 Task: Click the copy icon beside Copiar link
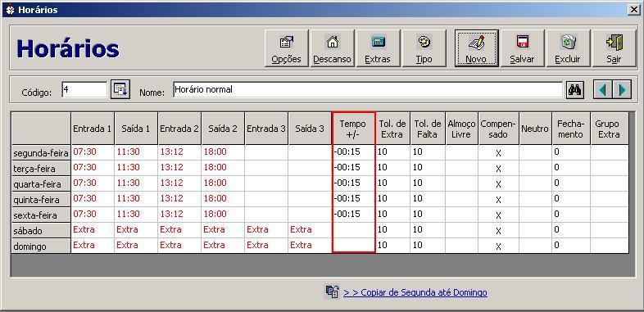(x=332, y=292)
